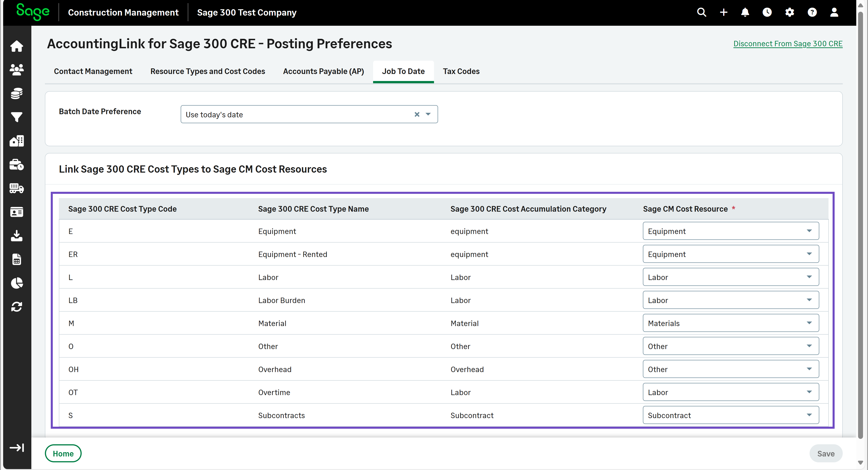Open the spreadsheet document sidebar icon
868x470 pixels.
point(16,259)
